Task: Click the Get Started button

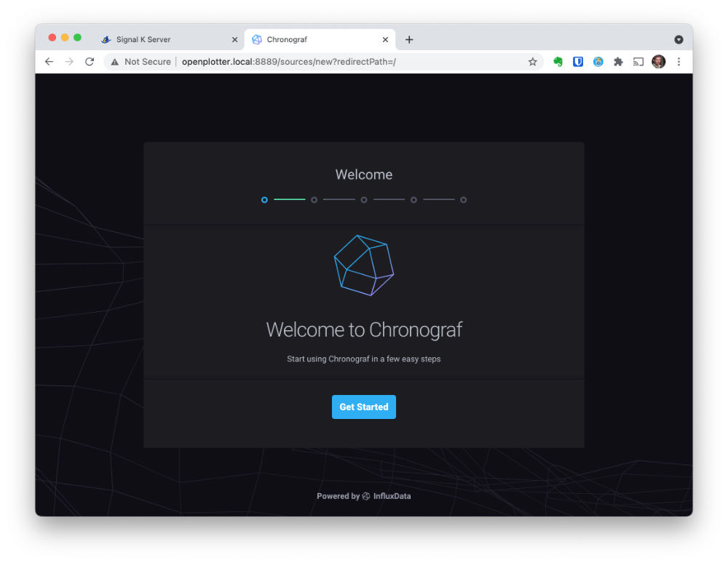Action: point(363,407)
